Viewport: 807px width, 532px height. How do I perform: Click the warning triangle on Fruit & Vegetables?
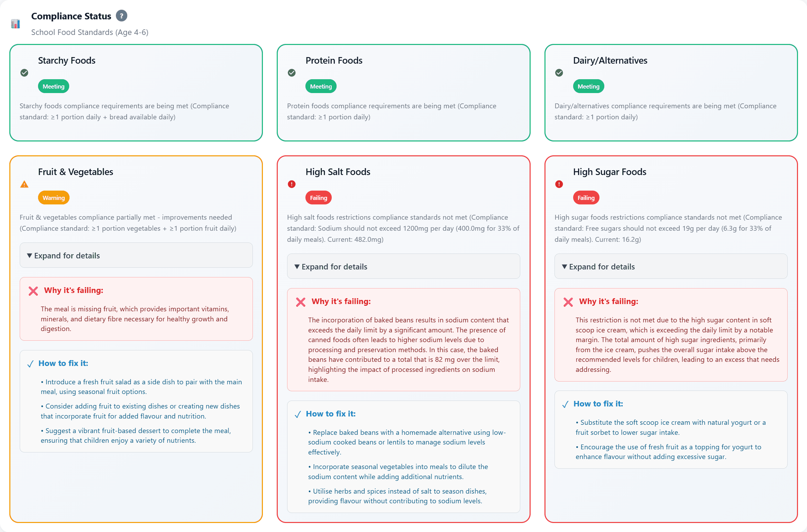click(x=24, y=184)
